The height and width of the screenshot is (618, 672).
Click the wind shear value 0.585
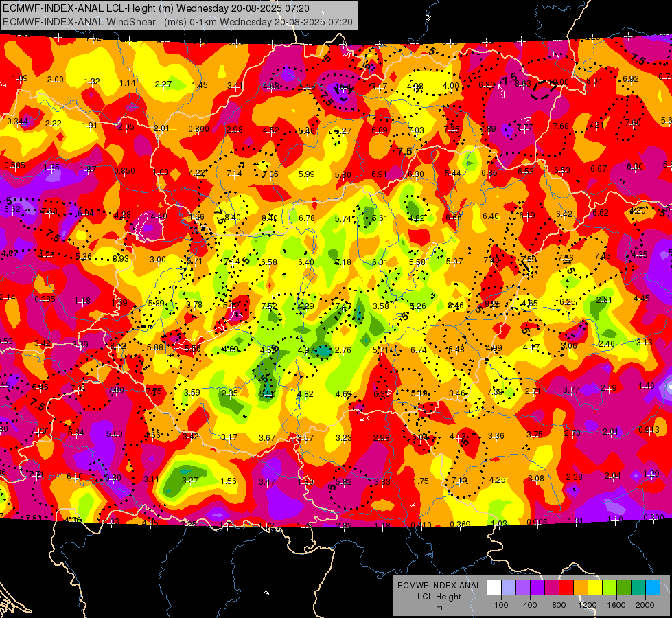(x=15, y=165)
